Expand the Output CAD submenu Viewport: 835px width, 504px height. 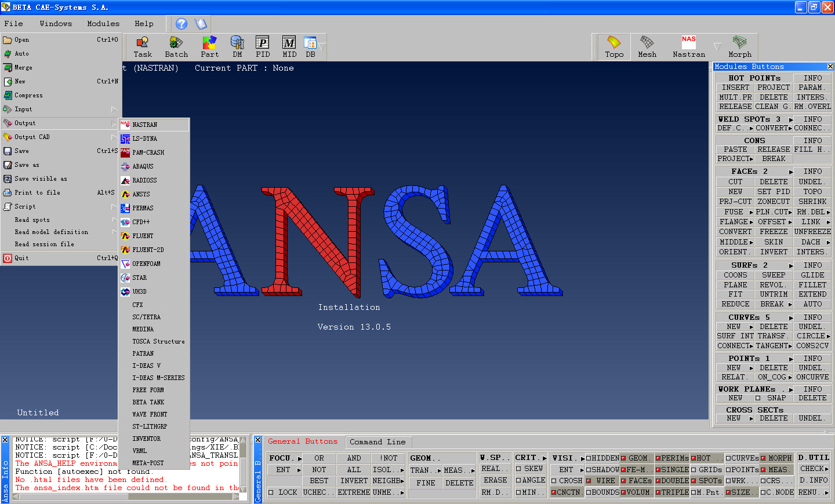tap(114, 137)
